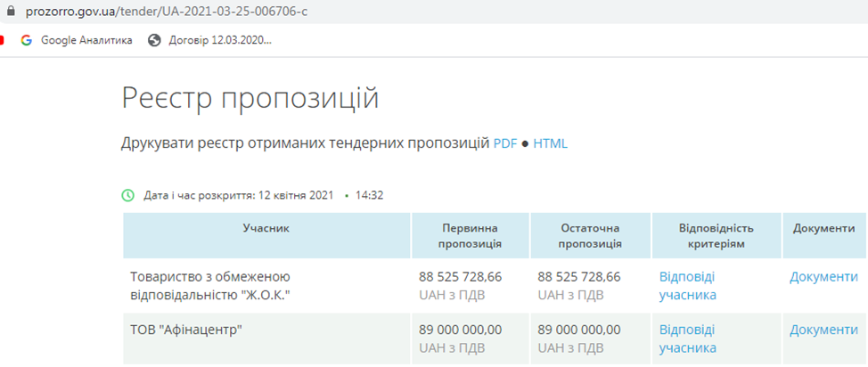Open Документи link in the Афінацентр row
The width and height of the screenshot is (868, 367).
click(823, 330)
